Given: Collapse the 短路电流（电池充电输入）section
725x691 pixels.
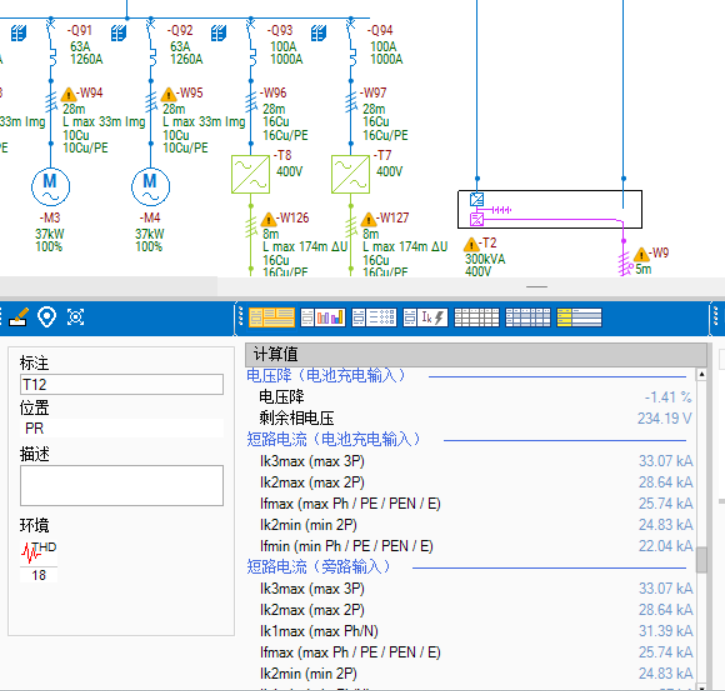Looking at the screenshot, I should pos(334,439).
